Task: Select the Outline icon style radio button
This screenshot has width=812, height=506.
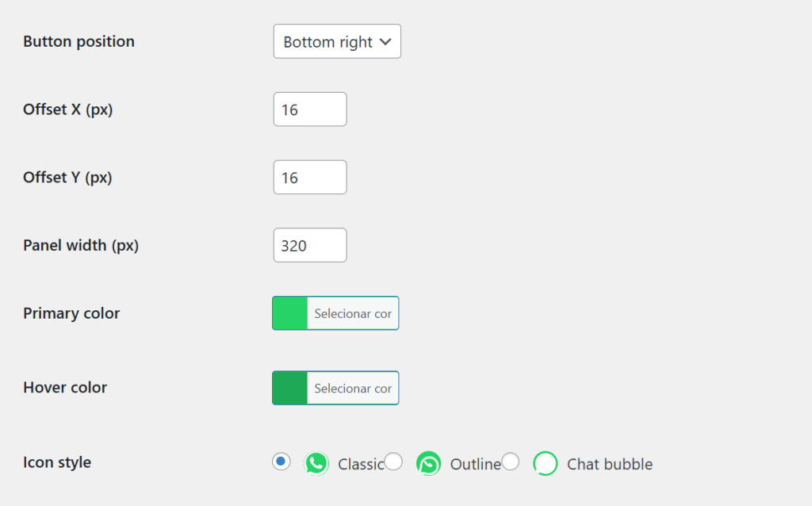Action: [x=393, y=462]
